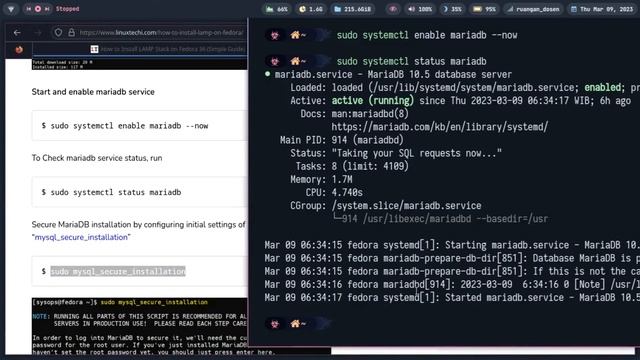Click the 'Stopped' media status label
640x360 pixels.
click(67, 9)
